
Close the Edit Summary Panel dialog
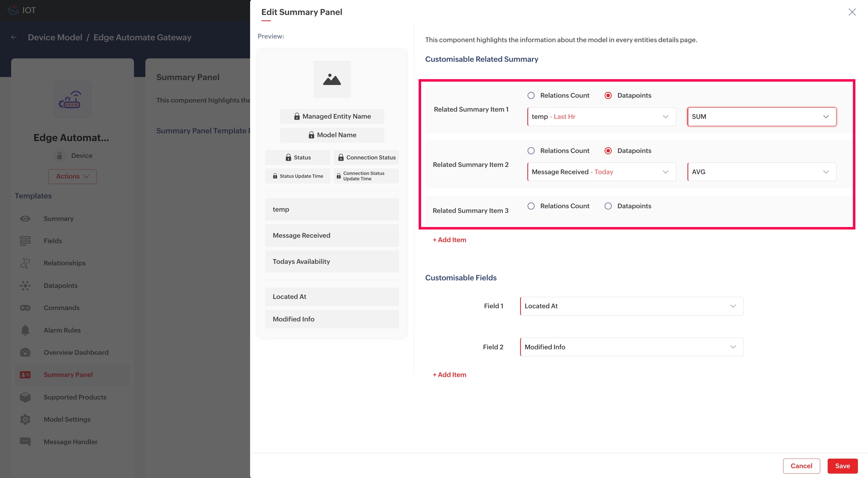(852, 12)
